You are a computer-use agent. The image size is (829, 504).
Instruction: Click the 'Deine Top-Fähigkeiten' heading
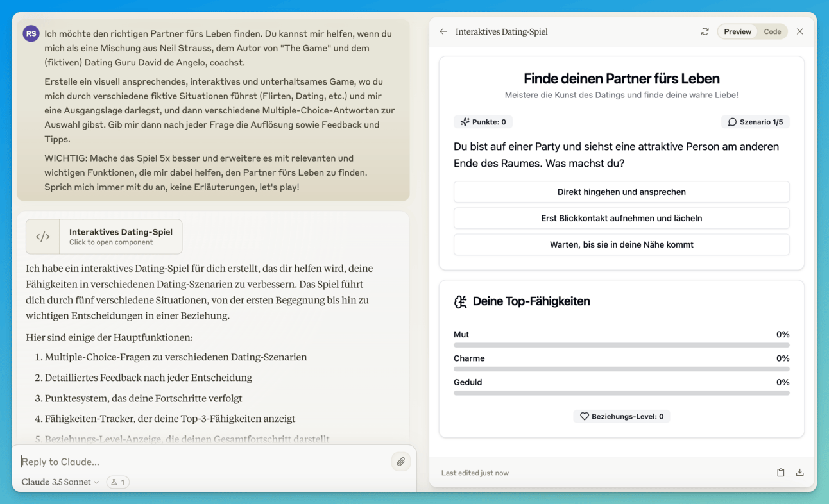click(531, 301)
